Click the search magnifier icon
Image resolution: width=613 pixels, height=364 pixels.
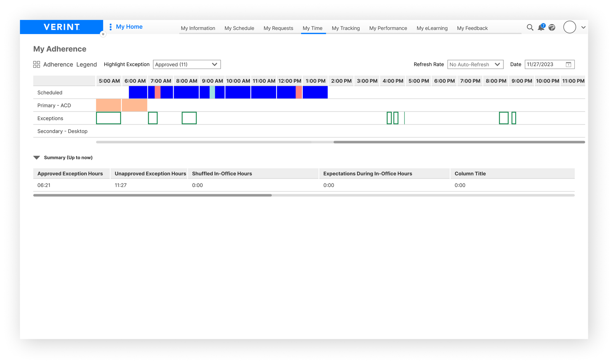530,28
